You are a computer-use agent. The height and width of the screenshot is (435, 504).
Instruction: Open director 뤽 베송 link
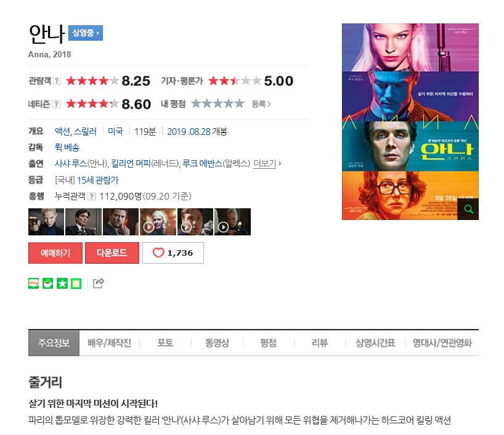[x=67, y=148]
